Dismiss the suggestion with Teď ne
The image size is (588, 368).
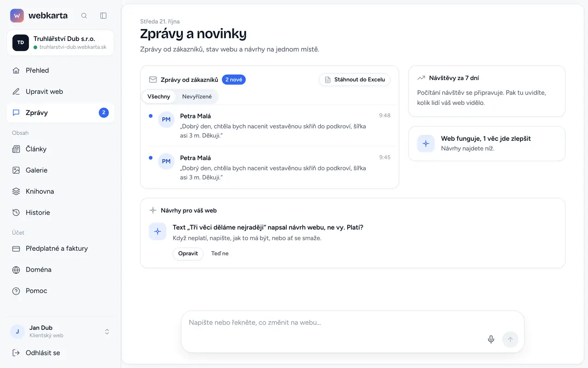coord(220,253)
